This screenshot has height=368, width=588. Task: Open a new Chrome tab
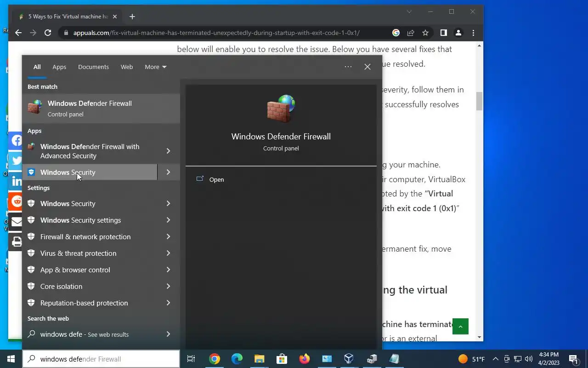click(132, 17)
